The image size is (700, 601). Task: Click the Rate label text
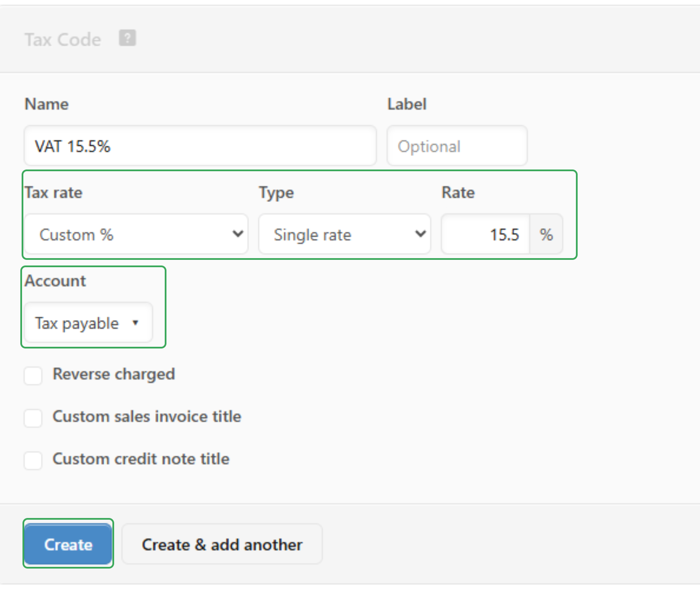[x=458, y=192]
